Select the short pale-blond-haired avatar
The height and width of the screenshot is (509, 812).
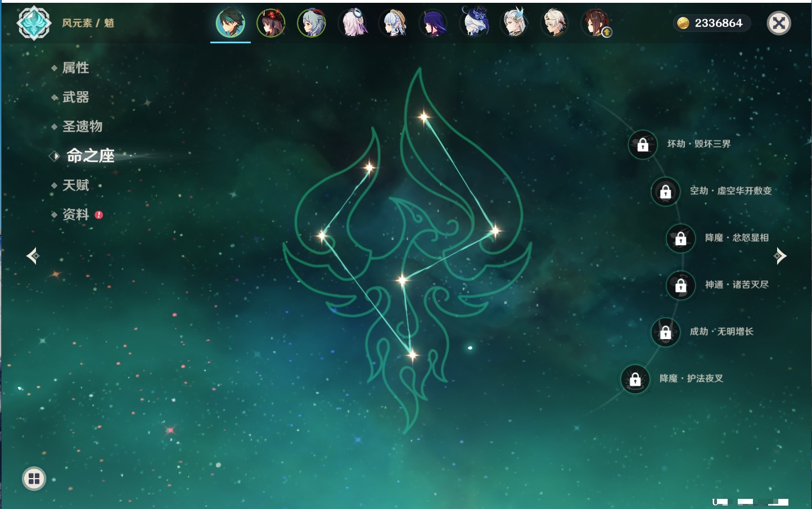click(x=555, y=23)
